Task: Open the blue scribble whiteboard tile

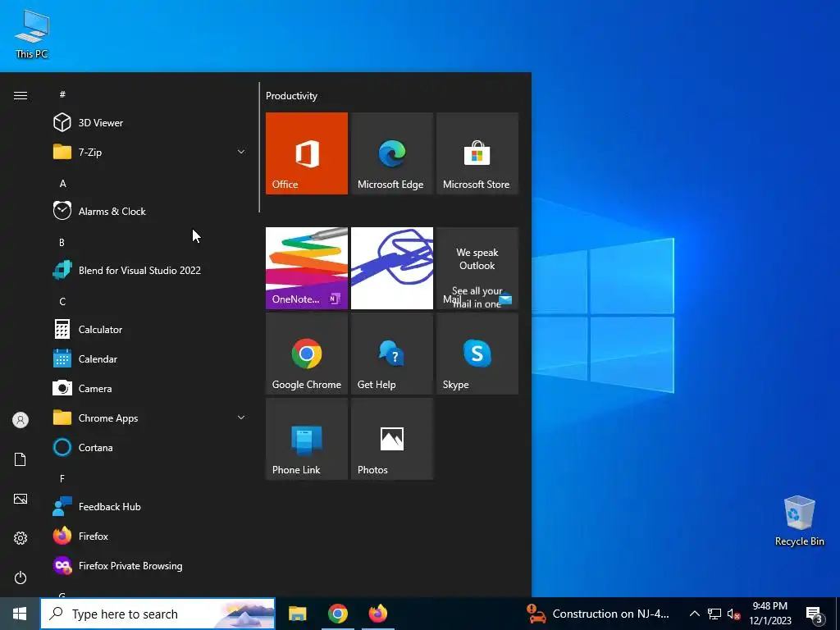Action: pyautogui.click(x=391, y=268)
